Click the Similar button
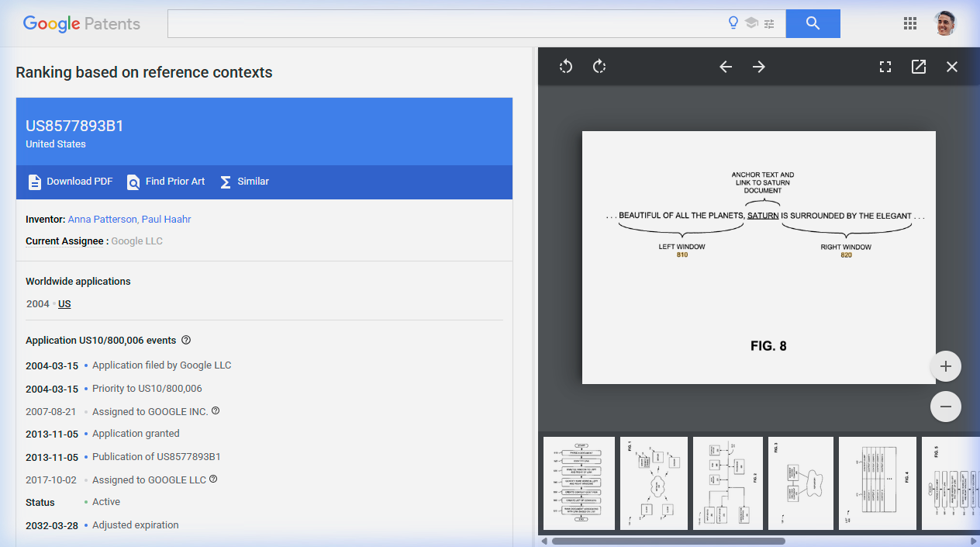 tap(244, 182)
